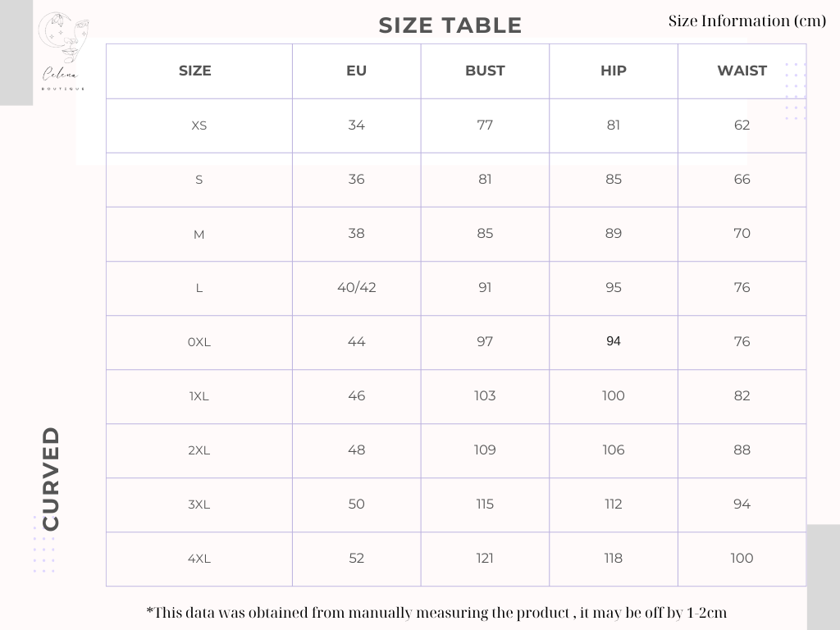This screenshot has width=840, height=630.
Task: Select the SIZE column header
Action: 195,71
